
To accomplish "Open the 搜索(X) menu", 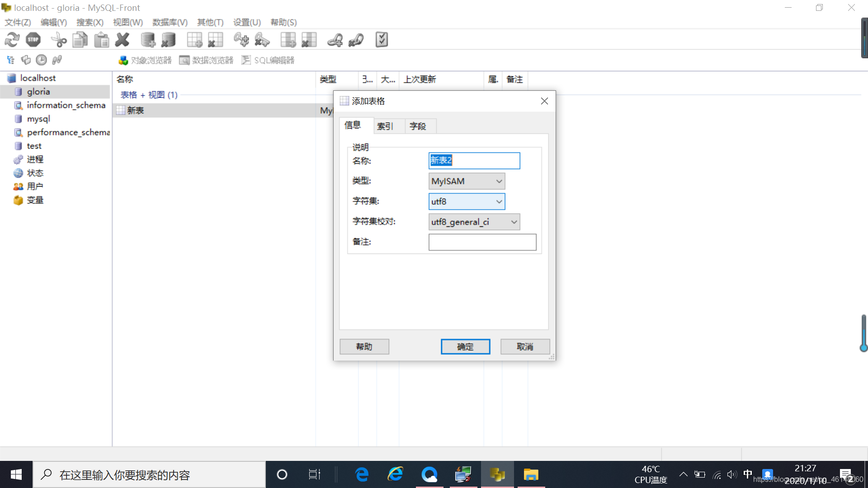I will [x=90, y=22].
